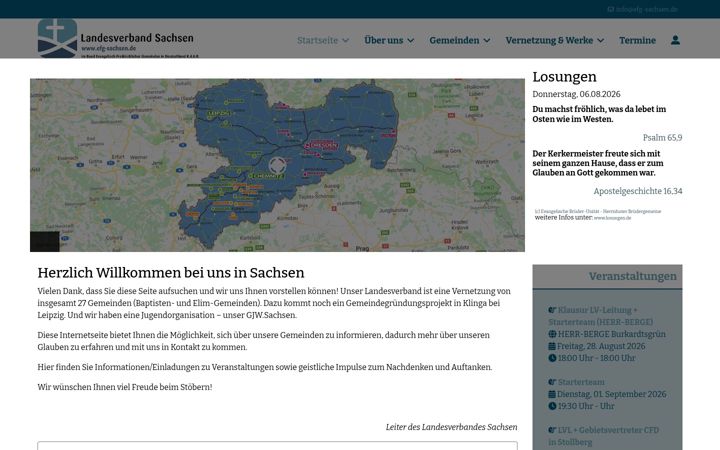The height and width of the screenshot is (450, 720).
Task: Open the www.losungen.de link
Action: click(x=613, y=218)
